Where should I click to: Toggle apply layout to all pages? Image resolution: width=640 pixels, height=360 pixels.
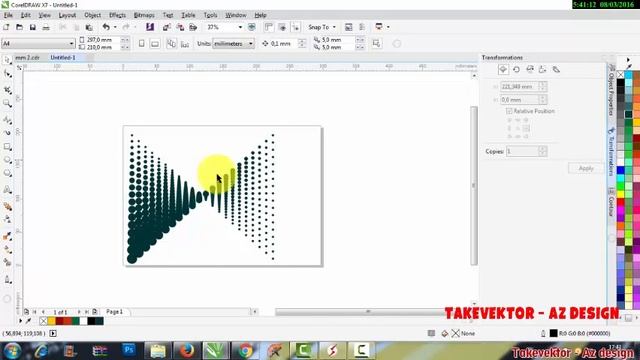pyautogui.click(x=171, y=43)
